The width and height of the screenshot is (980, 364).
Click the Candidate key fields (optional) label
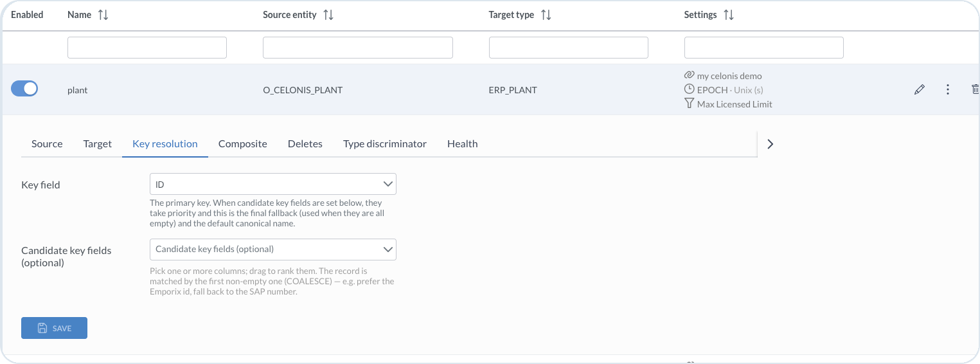pos(66,257)
